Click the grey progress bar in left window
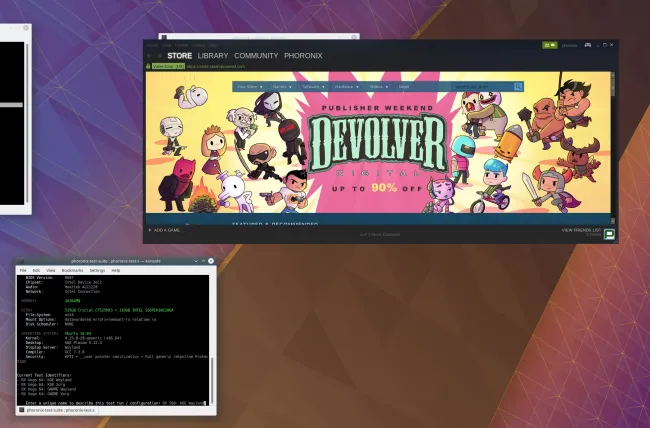The width and height of the screenshot is (650, 428). (x=11, y=105)
